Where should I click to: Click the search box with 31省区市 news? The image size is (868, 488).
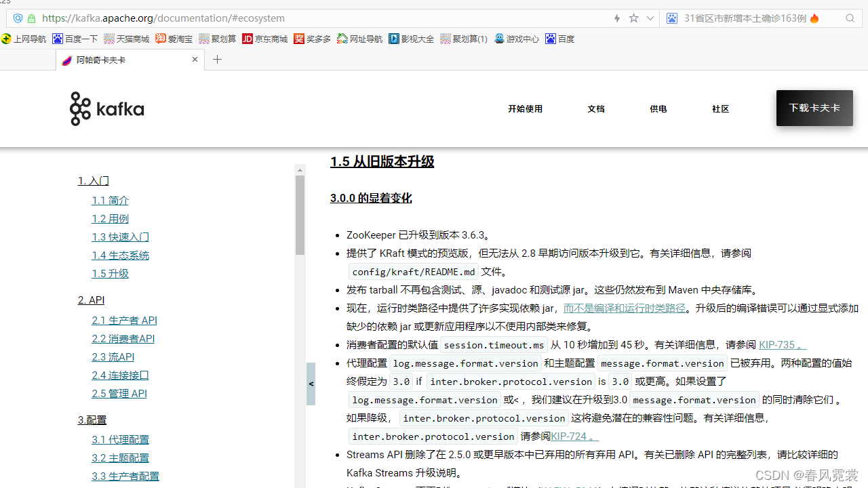click(759, 18)
